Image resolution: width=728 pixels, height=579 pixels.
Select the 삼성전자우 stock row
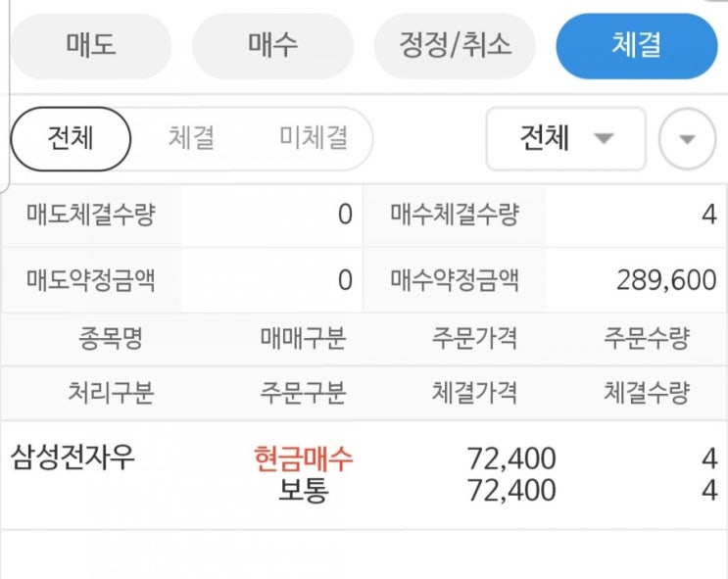pos(73,457)
